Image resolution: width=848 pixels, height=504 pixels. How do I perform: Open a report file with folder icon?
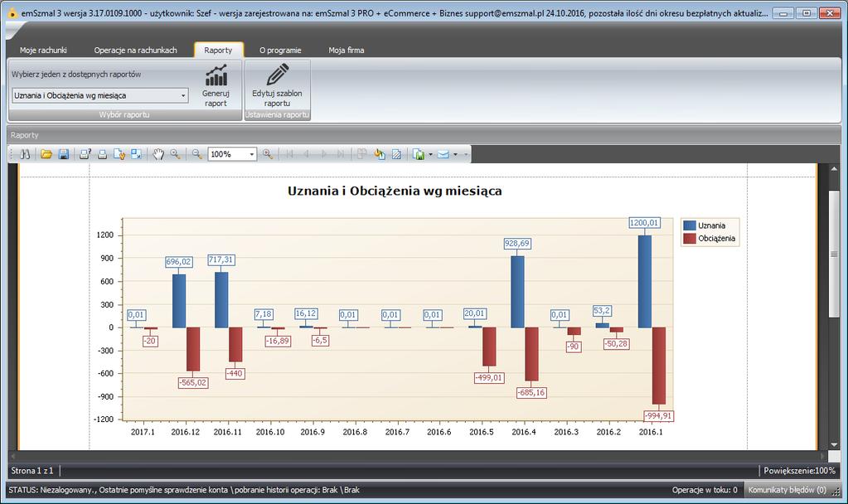[46, 154]
